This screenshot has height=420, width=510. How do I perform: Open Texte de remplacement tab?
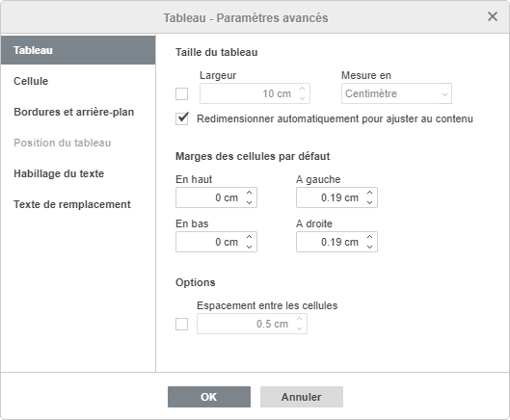tap(78, 204)
